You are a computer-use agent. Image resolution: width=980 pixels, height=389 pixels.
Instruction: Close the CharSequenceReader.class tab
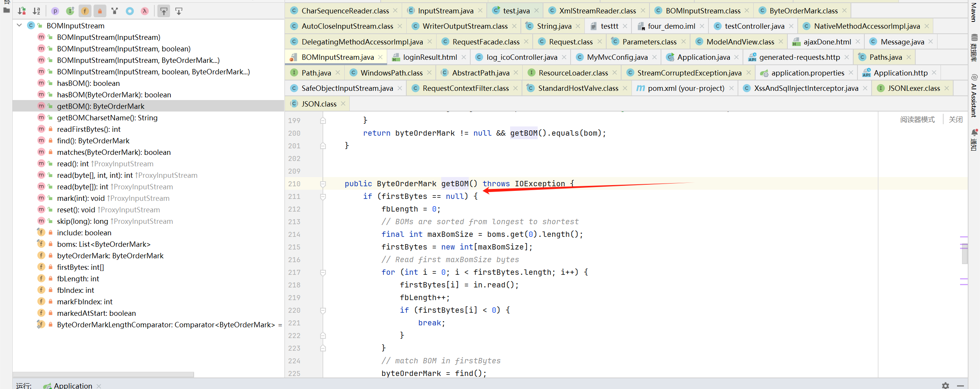[x=396, y=11]
